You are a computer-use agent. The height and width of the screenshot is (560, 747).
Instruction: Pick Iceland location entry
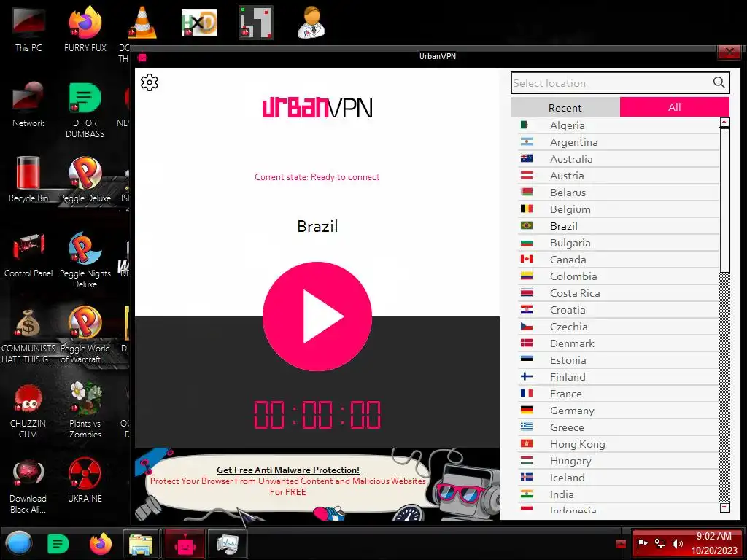coord(619,477)
